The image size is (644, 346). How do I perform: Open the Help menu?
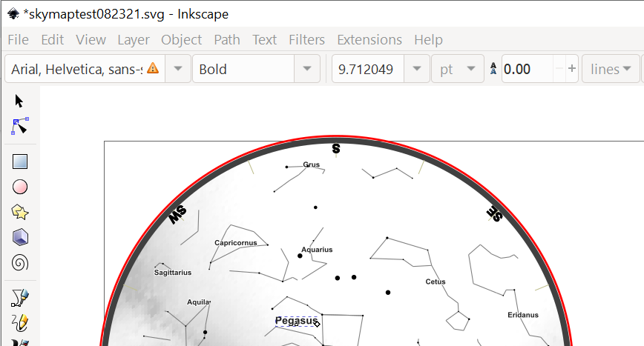(x=428, y=40)
